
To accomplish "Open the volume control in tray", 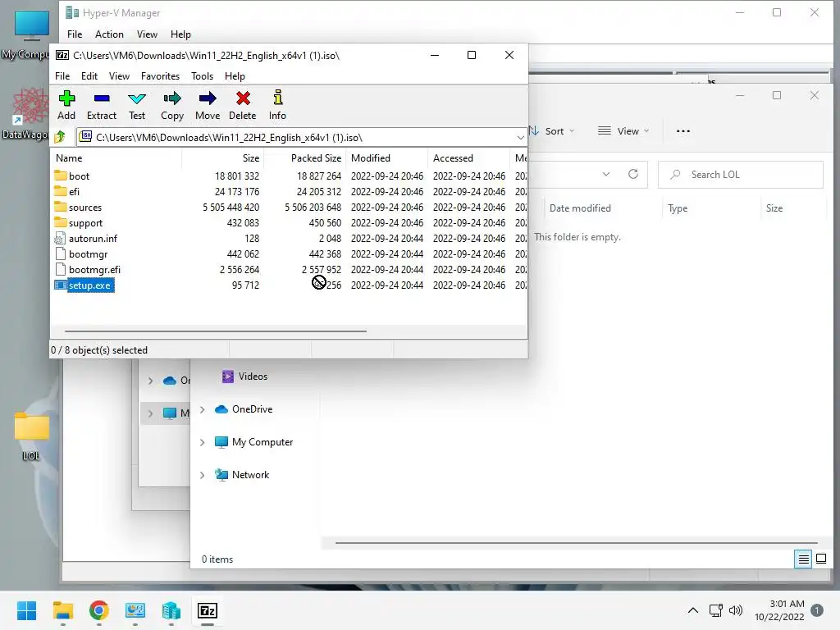I will (736, 610).
